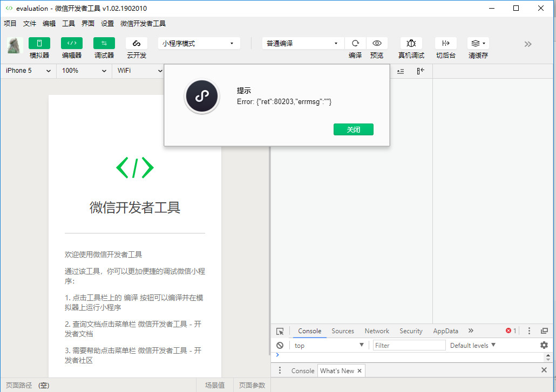Viewport: 556px width, 392px height.
Task: Toggle the 模拟器 simulator panel button
Action: 39,43
